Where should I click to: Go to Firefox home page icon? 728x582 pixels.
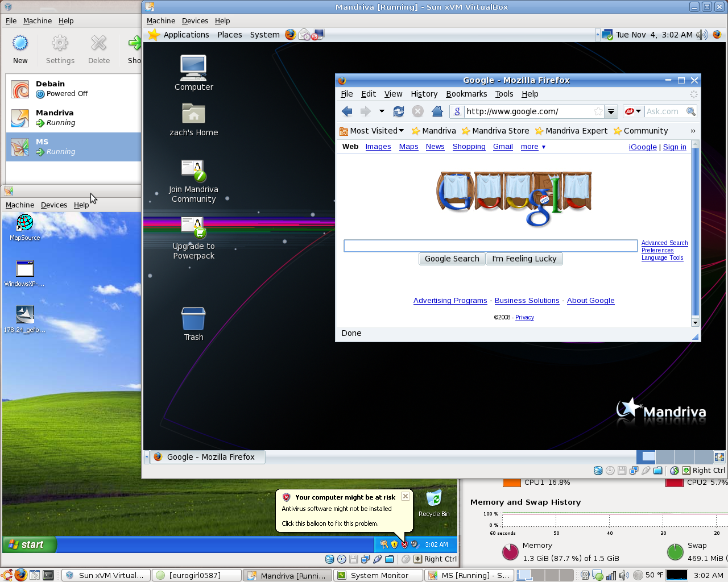437,111
